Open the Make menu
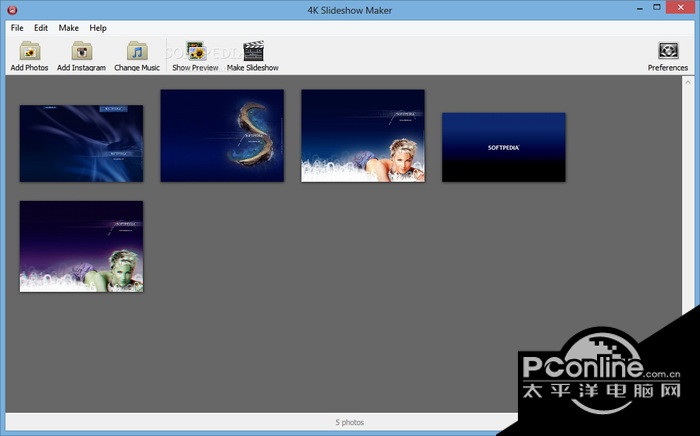This screenshot has width=700, height=436. click(69, 28)
